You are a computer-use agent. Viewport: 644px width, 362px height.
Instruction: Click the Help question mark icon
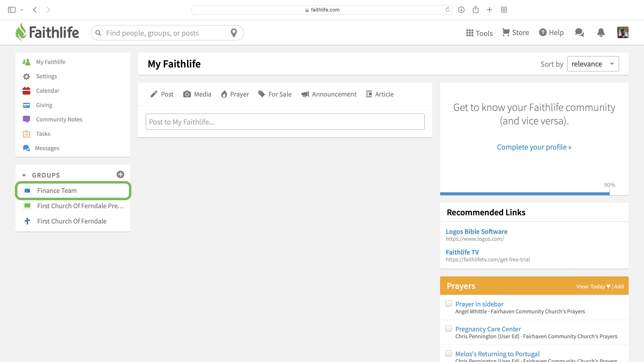click(x=543, y=33)
